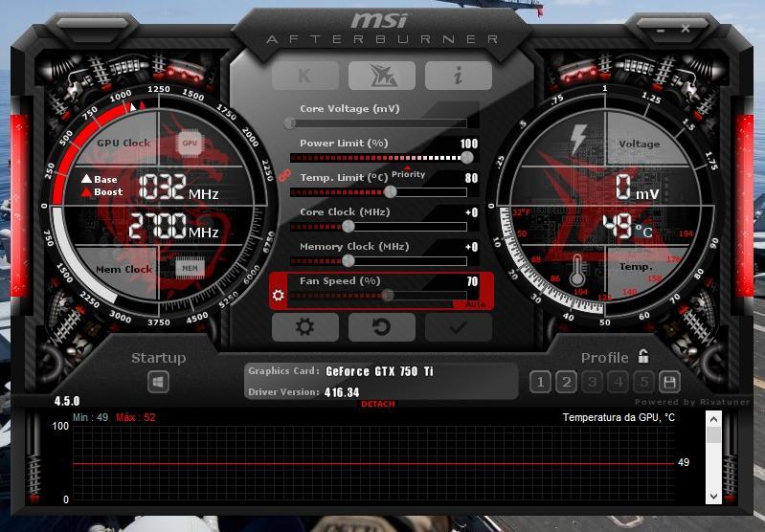Select profile slot 3
The height and width of the screenshot is (532, 765).
point(593,382)
